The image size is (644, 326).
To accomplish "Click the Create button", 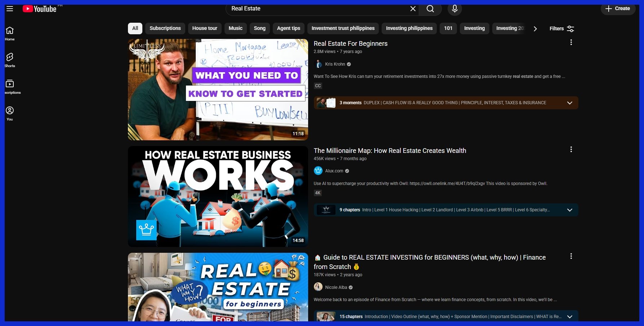I will pos(618,9).
